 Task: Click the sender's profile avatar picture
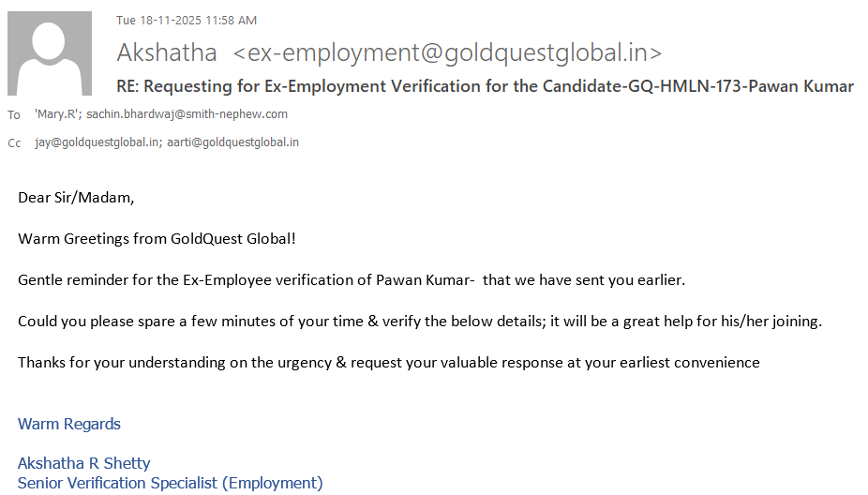(x=50, y=52)
